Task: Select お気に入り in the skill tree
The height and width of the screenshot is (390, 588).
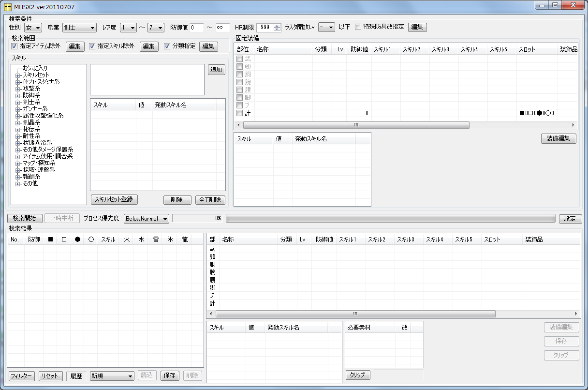Action: pyautogui.click(x=35, y=68)
